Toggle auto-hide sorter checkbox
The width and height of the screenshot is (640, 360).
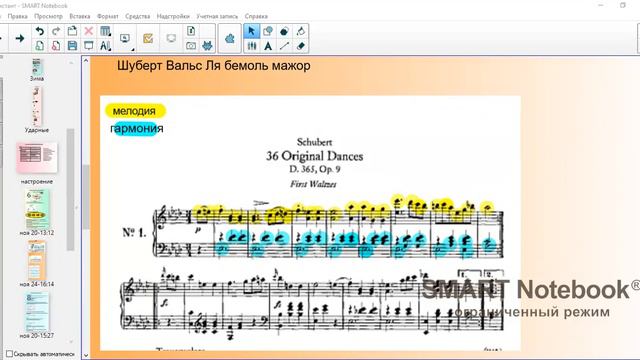[x=9, y=353]
